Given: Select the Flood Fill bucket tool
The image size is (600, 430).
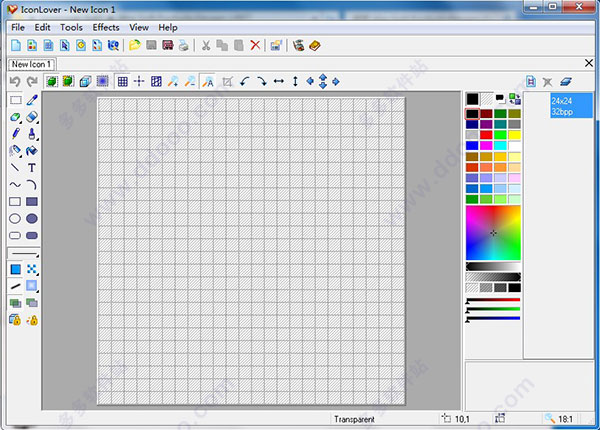Looking at the screenshot, I should [32, 151].
